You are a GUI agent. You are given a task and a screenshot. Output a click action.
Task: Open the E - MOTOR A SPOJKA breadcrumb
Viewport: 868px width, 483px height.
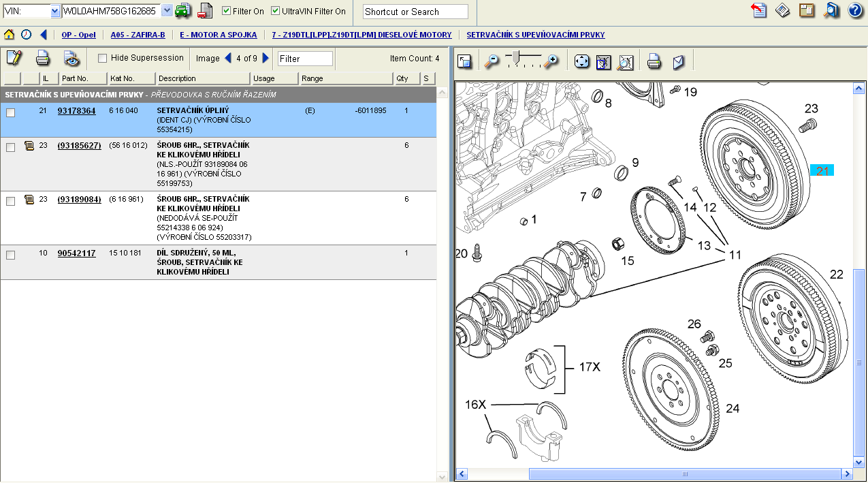[219, 35]
